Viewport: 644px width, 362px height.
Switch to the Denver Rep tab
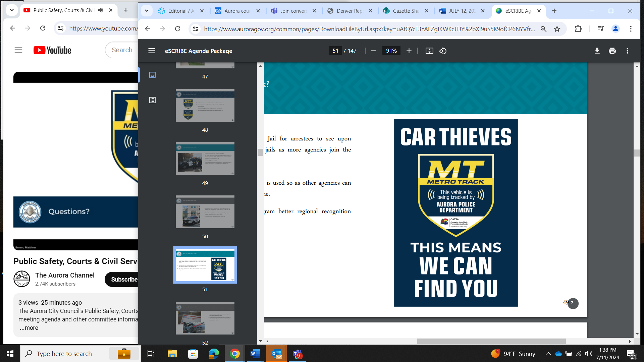pyautogui.click(x=350, y=11)
